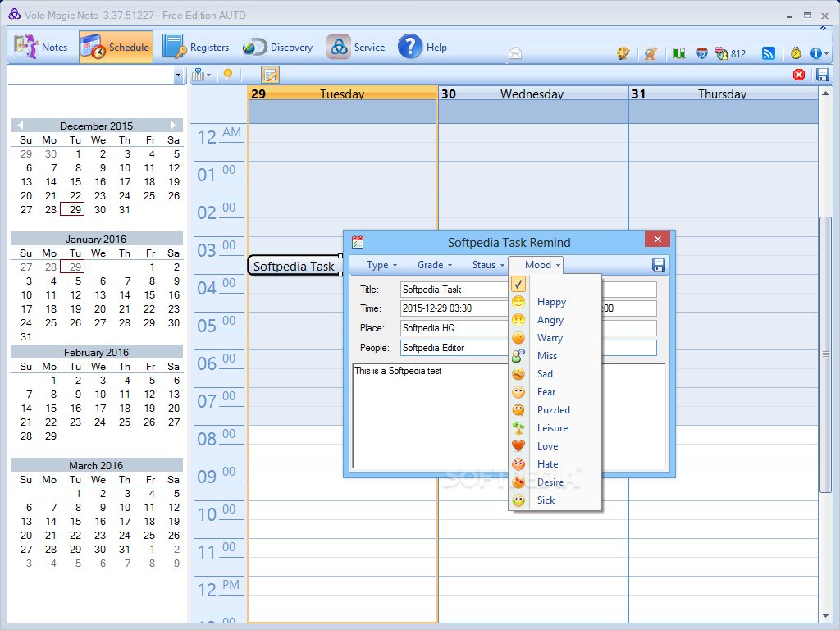This screenshot has height=630, width=840.
Task: Open the Staus dropdown menu
Action: (488, 265)
